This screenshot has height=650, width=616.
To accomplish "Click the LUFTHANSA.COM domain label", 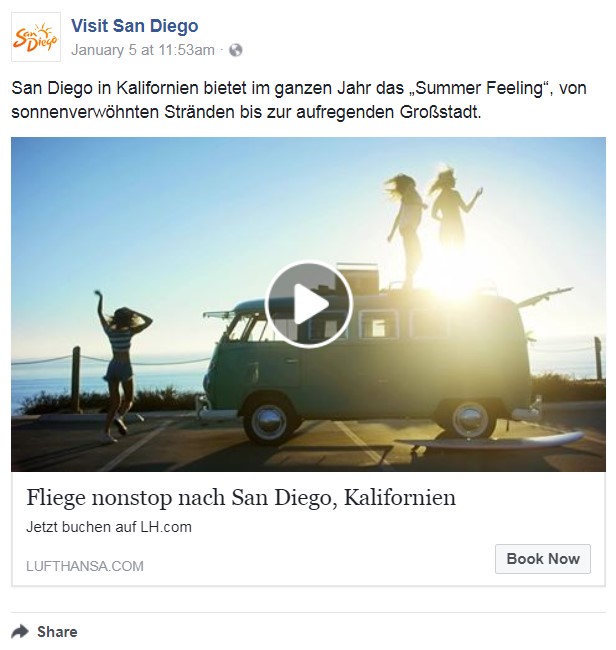I will [x=85, y=566].
